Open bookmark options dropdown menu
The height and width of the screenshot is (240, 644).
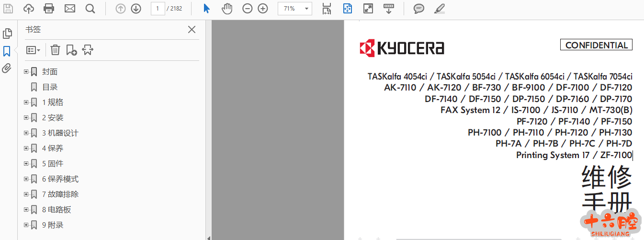pos(33,50)
